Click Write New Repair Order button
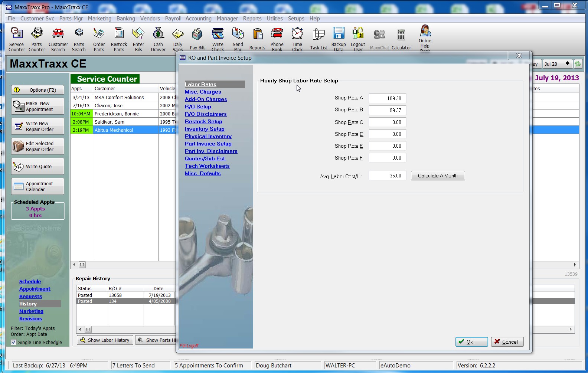This screenshot has width=588, height=373. 37,126
